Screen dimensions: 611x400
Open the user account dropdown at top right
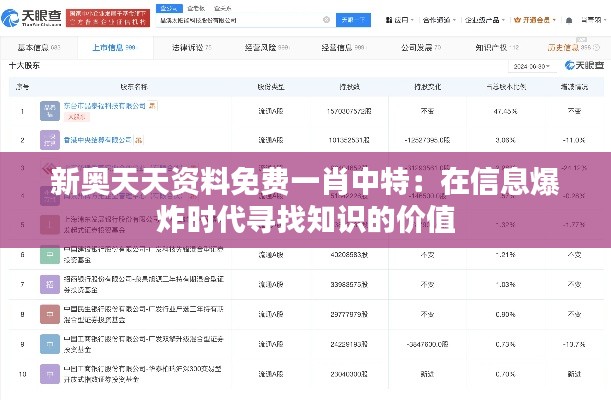click(x=594, y=19)
